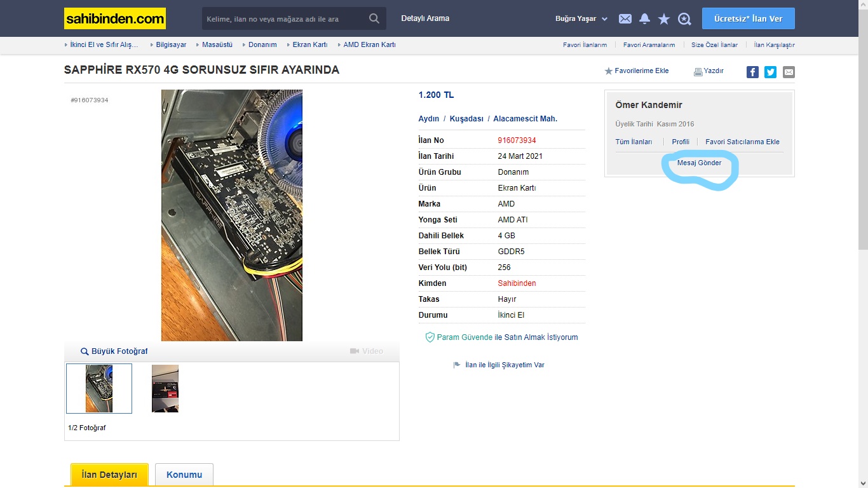Select the second photo thumbnail
This screenshot has height=488, width=868.
tap(165, 389)
